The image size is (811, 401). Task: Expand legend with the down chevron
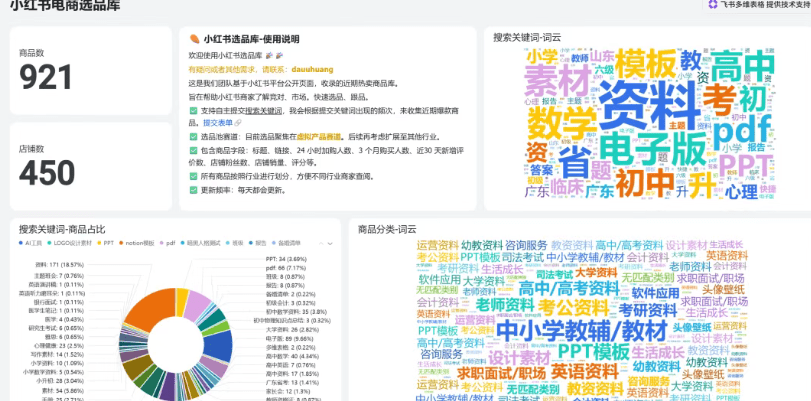[329, 242]
